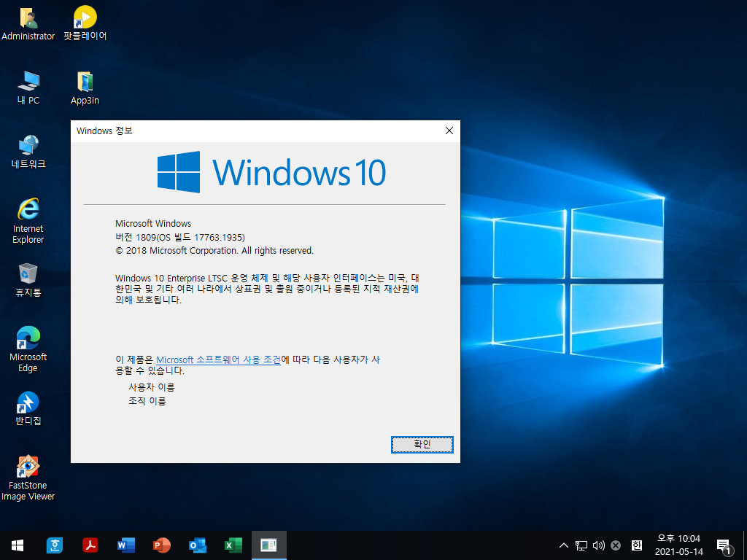
Task: Open the network status tray icon
Action: 581,545
